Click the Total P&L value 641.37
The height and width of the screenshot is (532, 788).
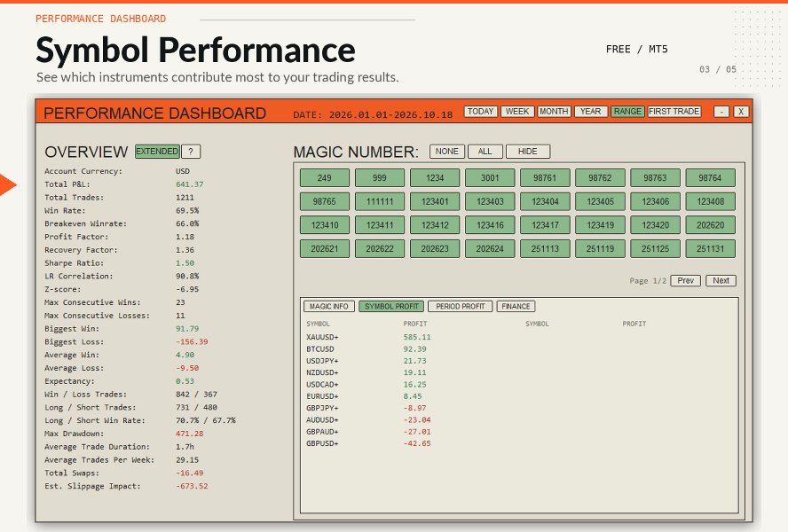(190, 184)
